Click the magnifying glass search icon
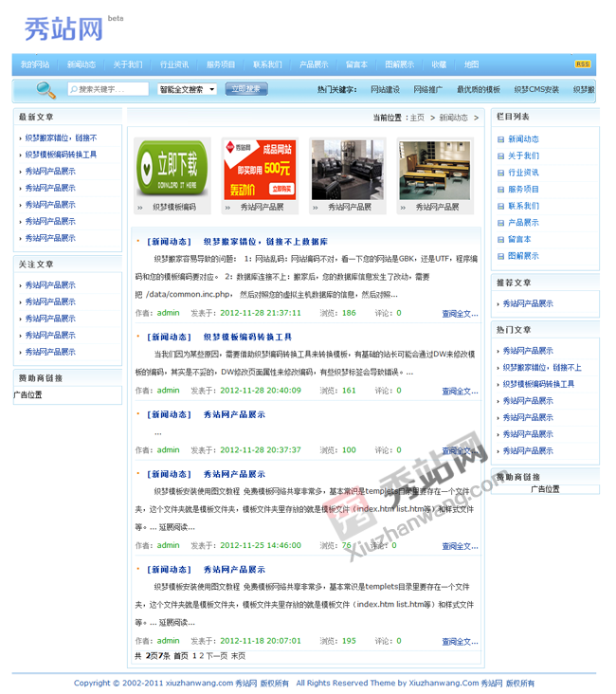The image size is (616, 694). click(45, 90)
